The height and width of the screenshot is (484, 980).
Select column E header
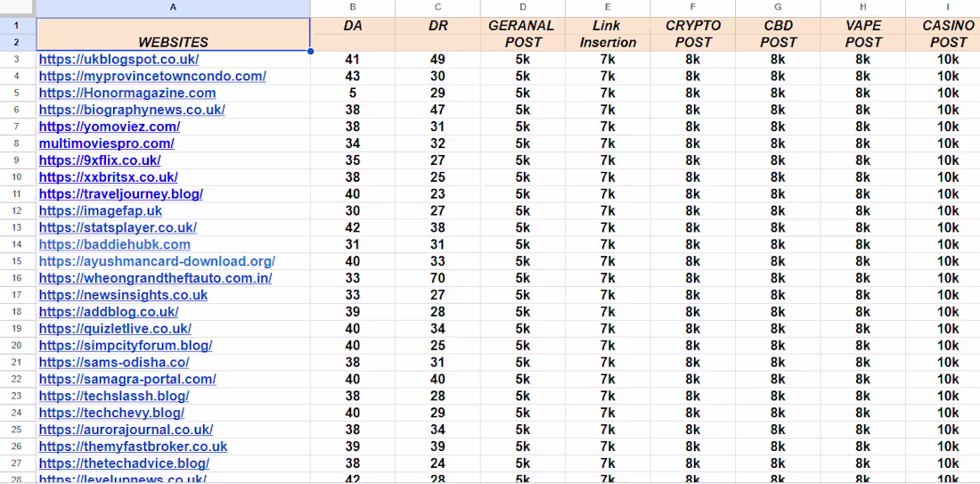click(x=608, y=8)
